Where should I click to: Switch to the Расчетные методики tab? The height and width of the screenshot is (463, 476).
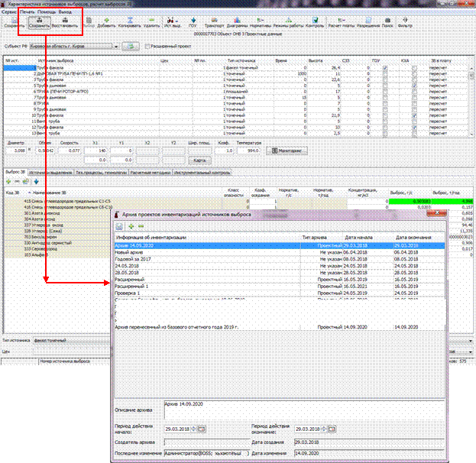tap(151, 173)
